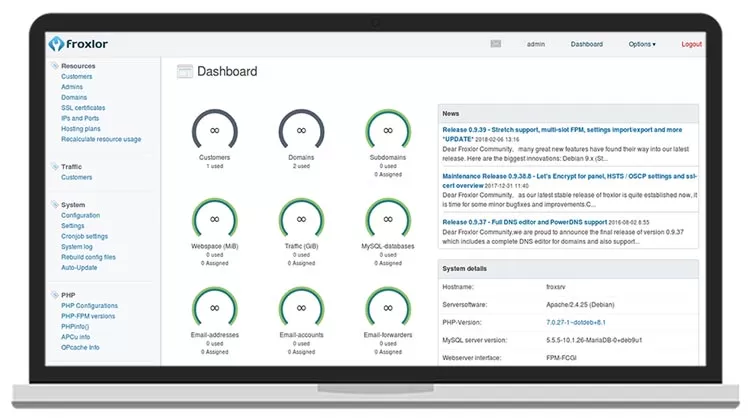Click the MySQL server version value
The height and width of the screenshot is (420, 750).
[594, 340]
